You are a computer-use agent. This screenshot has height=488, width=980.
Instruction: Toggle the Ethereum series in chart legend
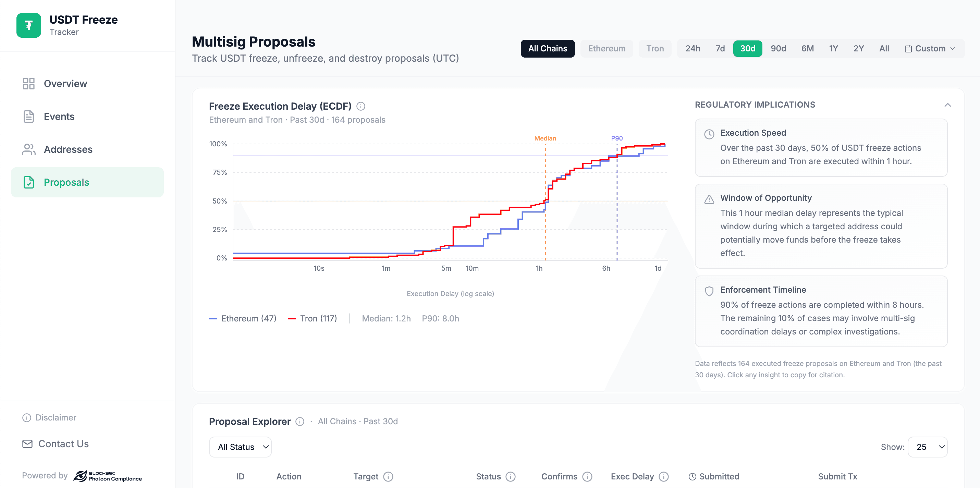[x=243, y=318]
